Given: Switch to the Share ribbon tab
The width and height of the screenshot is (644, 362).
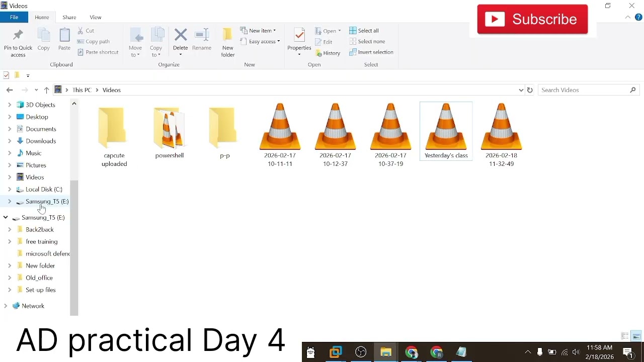Looking at the screenshot, I should (x=69, y=18).
